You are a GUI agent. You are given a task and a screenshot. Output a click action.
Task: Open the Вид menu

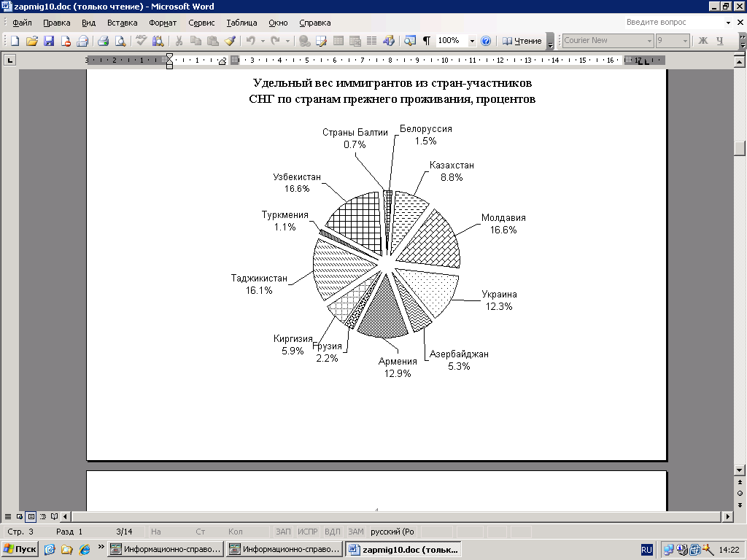pyautogui.click(x=88, y=23)
